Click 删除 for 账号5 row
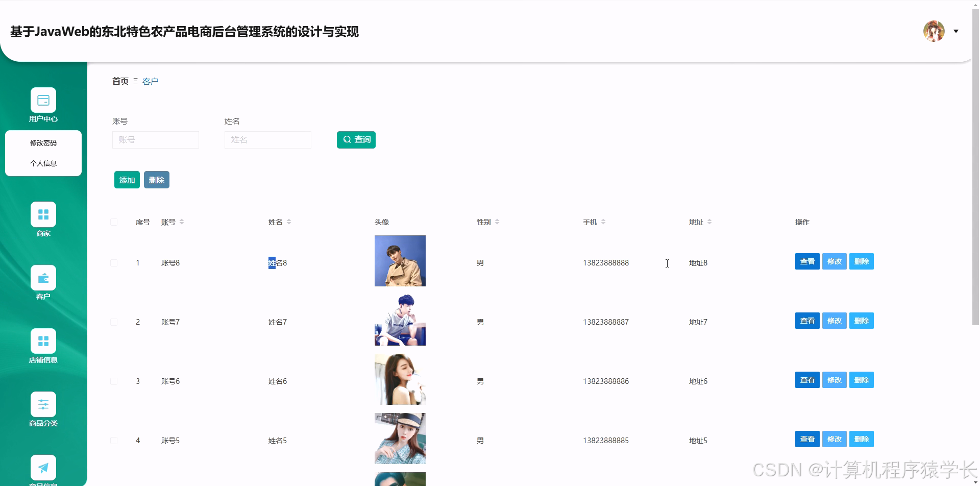 click(x=862, y=439)
